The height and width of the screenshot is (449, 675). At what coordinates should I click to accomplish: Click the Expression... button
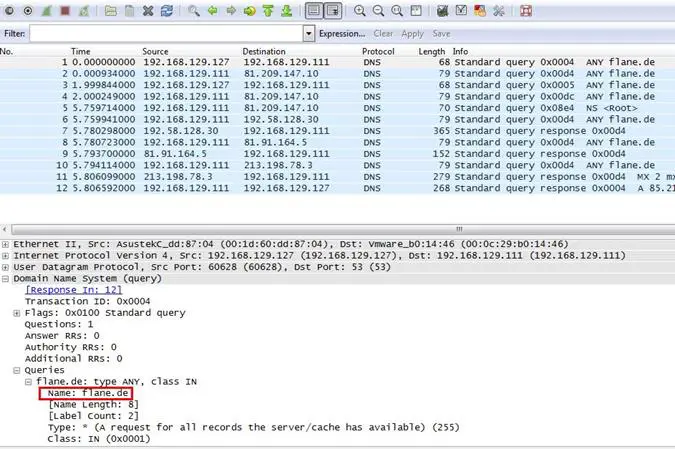[342, 33]
